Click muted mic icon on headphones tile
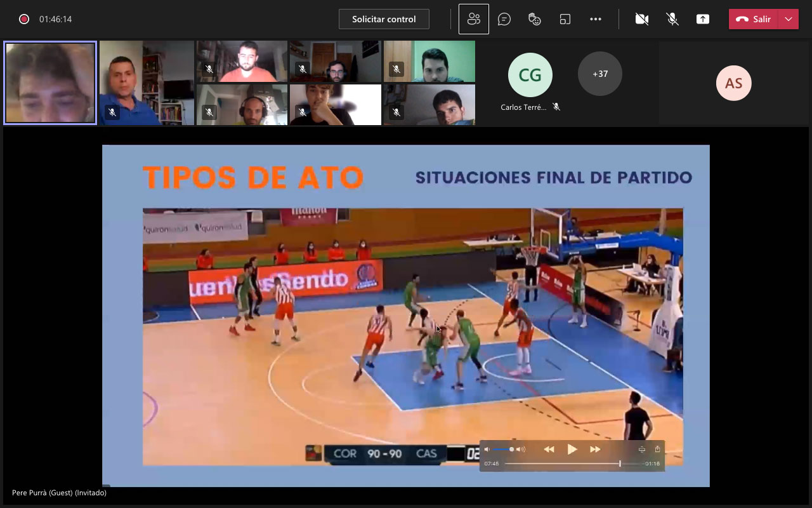 pyautogui.click(x=209, y=112)
